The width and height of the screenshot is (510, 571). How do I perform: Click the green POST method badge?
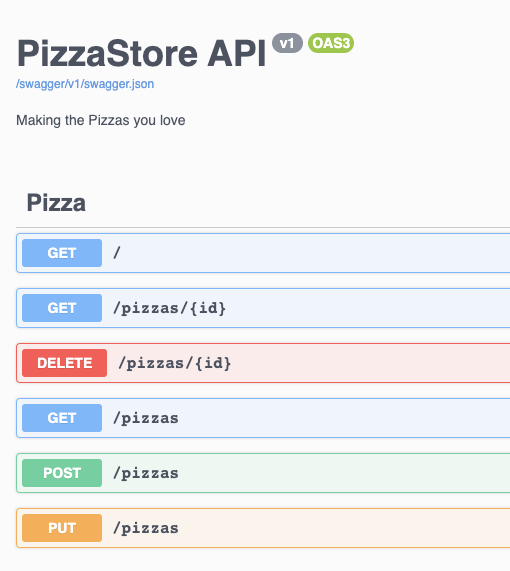tap(62, 473)
